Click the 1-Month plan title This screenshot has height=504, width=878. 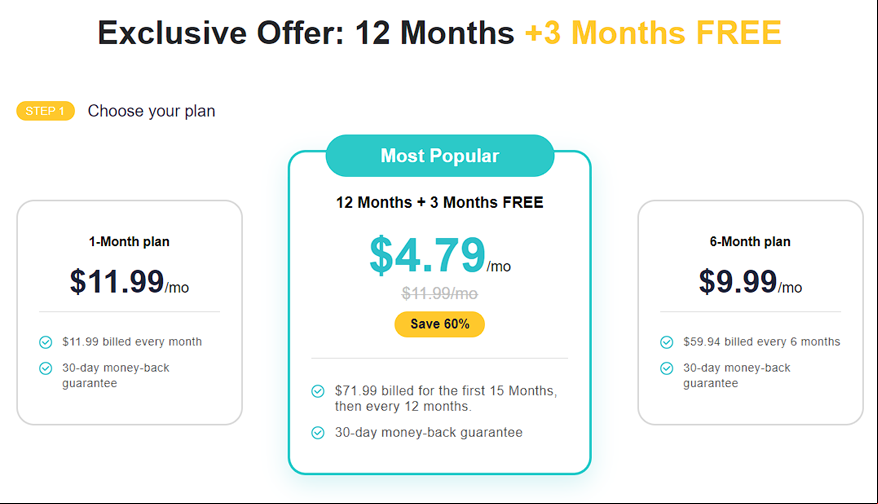(129, 242)
